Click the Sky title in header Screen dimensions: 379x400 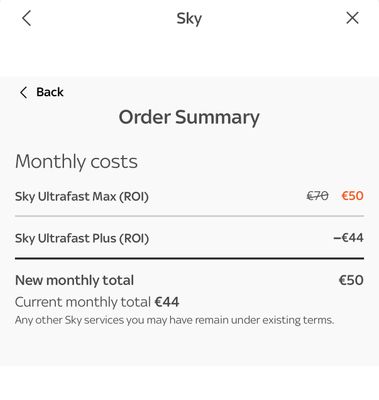(x=189, y=18)
